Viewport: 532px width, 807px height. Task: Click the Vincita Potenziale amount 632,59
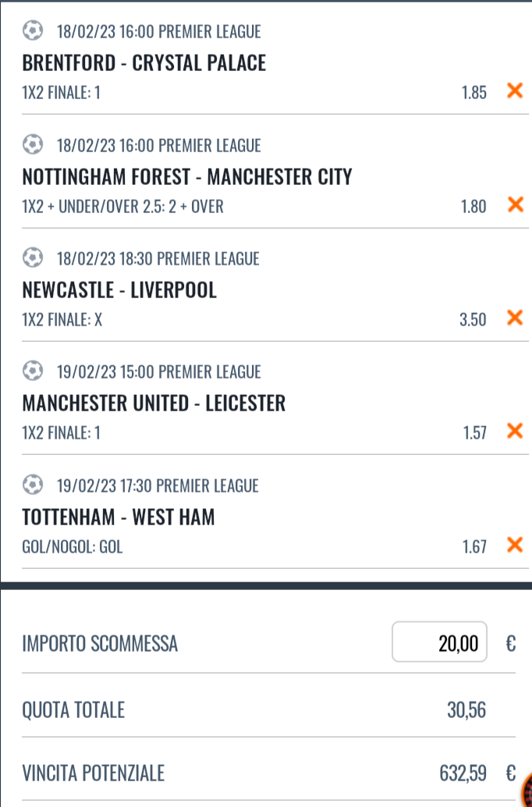(463, 773)
